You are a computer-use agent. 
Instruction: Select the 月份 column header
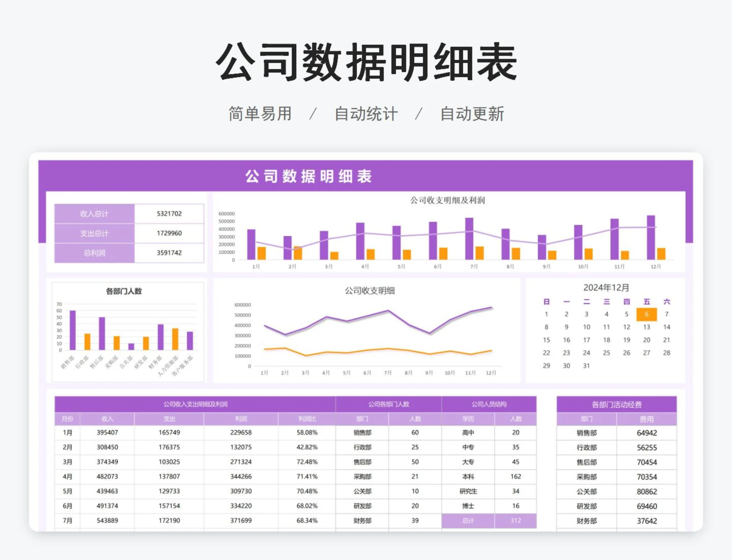point(67,418)
